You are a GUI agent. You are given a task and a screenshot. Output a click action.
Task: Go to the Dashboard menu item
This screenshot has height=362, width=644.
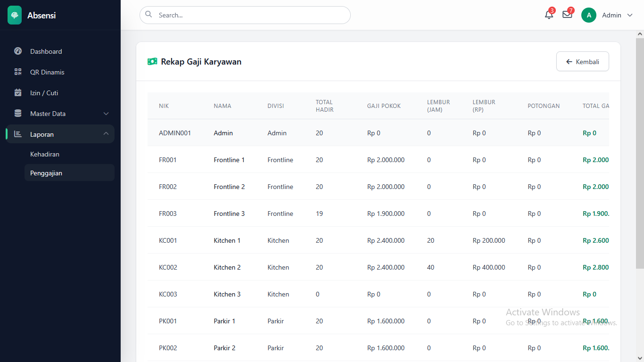click(x=46, y=51)
